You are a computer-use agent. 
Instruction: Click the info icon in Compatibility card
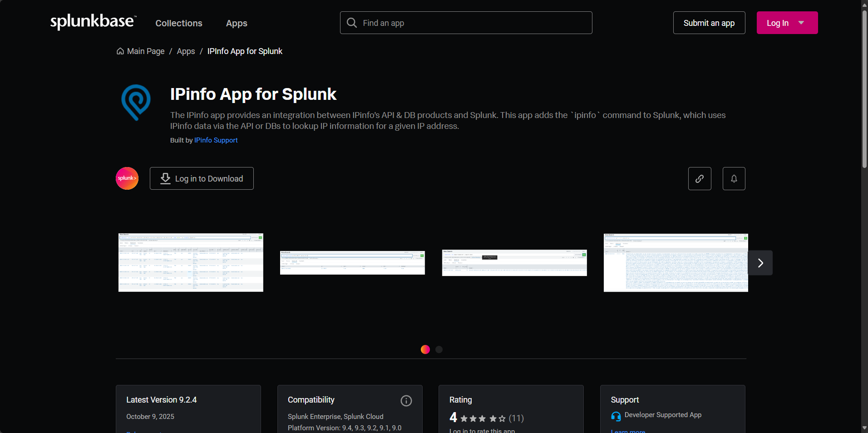[405, 400]
